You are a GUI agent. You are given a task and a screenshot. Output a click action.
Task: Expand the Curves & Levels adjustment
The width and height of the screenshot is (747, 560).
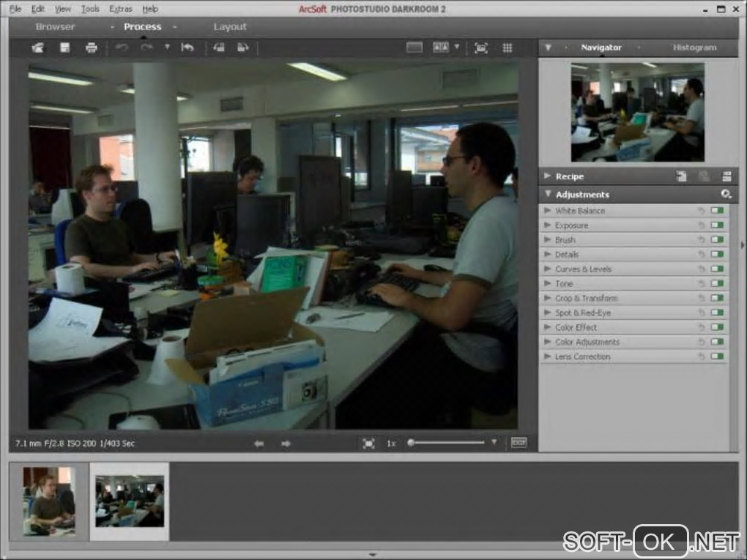547,269
